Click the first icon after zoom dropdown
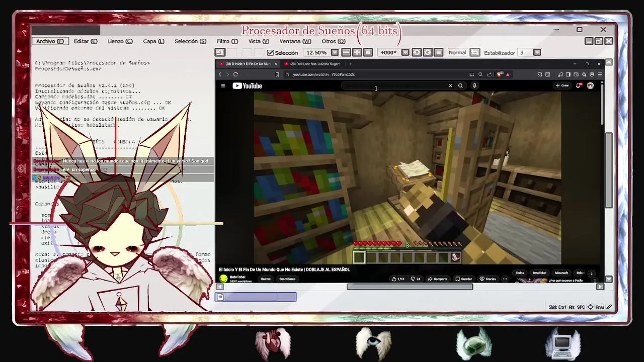 pos(346,52)
